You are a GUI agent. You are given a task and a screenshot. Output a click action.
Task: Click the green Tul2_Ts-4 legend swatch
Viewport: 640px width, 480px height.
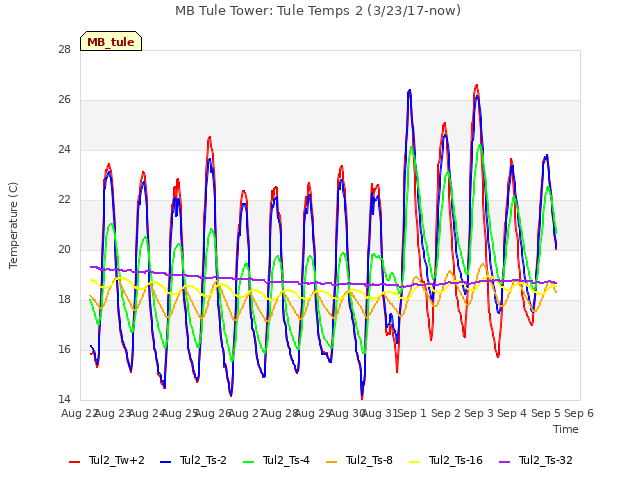coord(249,461)
